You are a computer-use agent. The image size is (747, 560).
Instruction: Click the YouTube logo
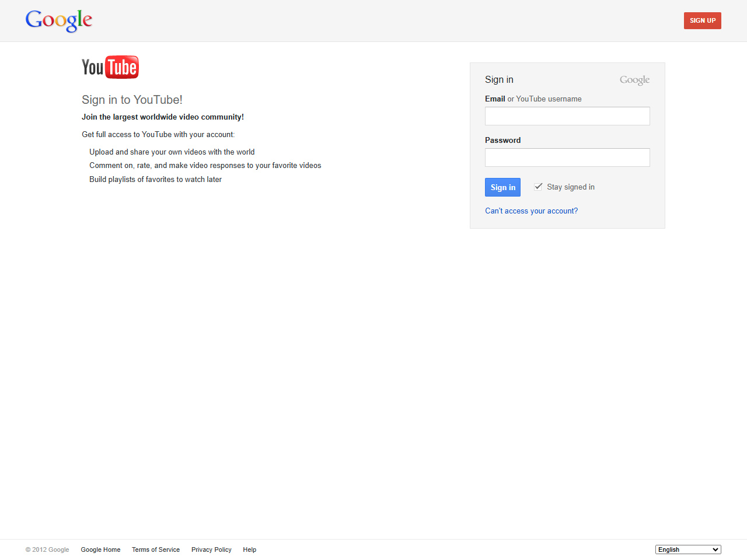110,67
